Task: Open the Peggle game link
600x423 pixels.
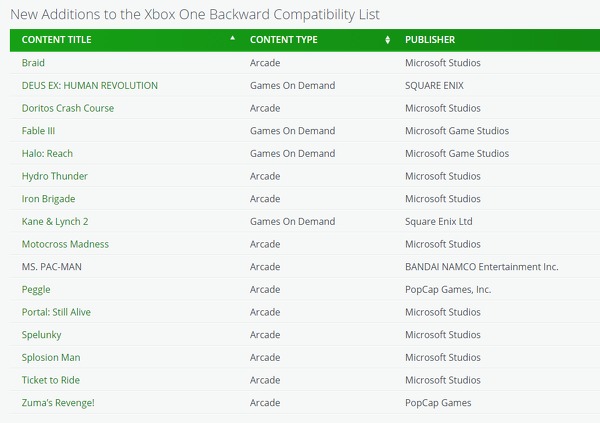Action: click(36, 290)
